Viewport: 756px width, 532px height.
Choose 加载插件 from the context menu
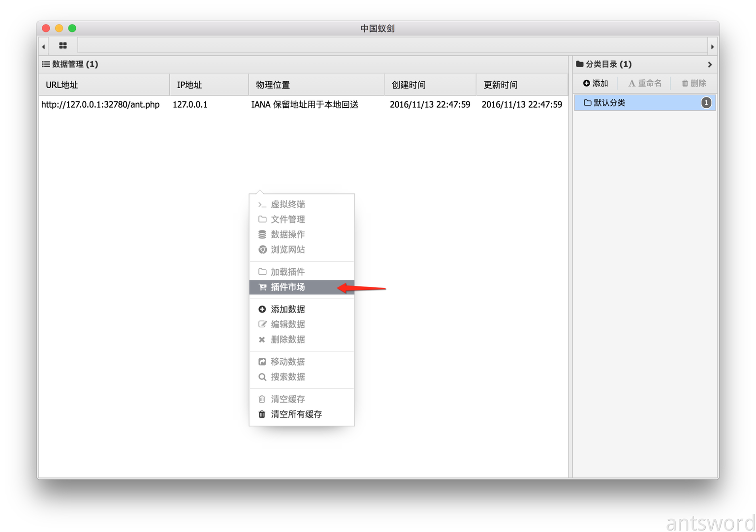(287, 272)
